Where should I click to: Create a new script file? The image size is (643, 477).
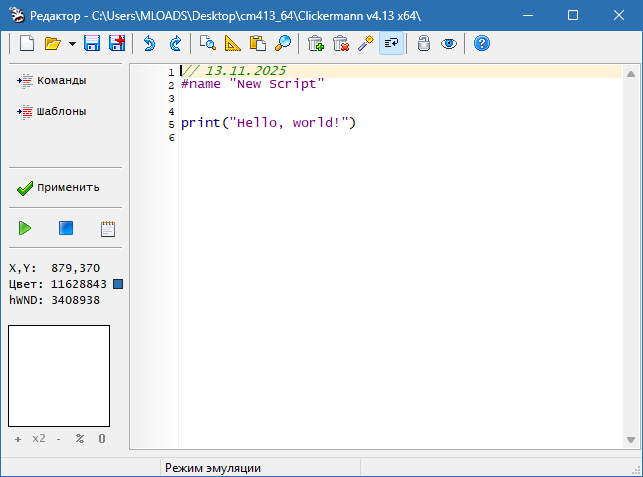pyautogui.click(x=27, y=43)
